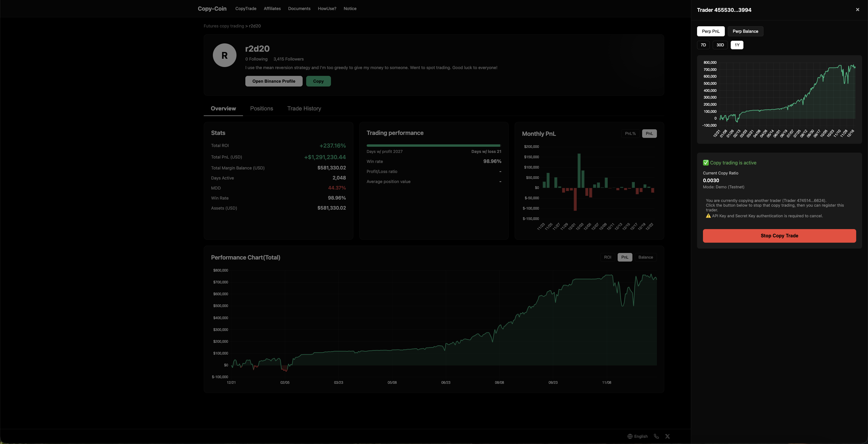Click the Copy-Coin logo in top navigation
Image resolution: width=868 pixels, height=444 pixels.
pyautogui.click(x=212, y=9)
